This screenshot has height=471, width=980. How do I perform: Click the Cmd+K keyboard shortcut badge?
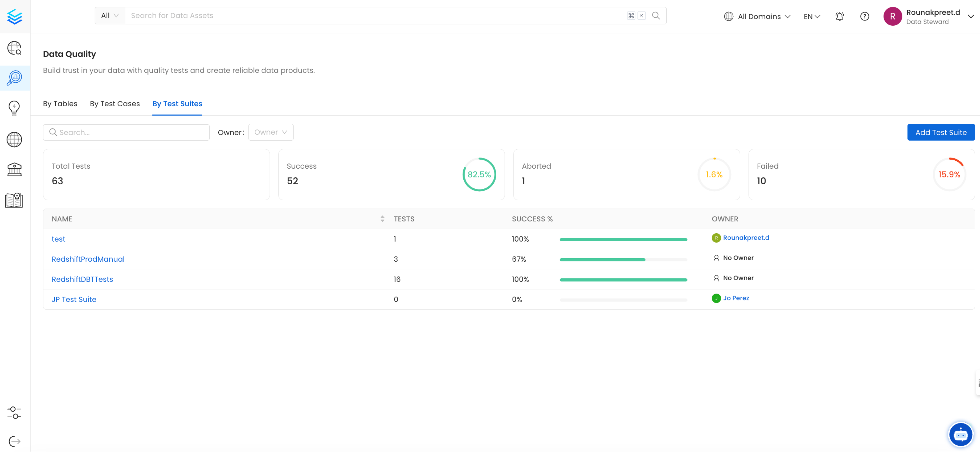coord(636,16)
